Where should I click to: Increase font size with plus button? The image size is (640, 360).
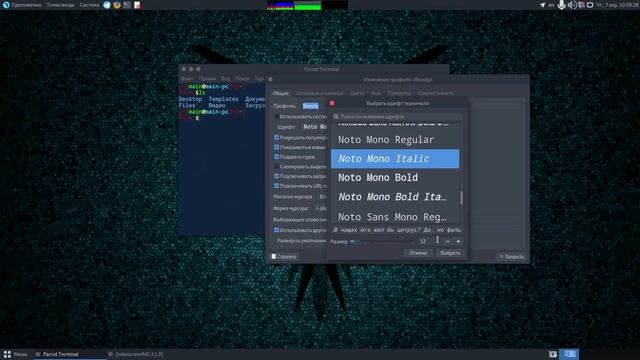458,241
